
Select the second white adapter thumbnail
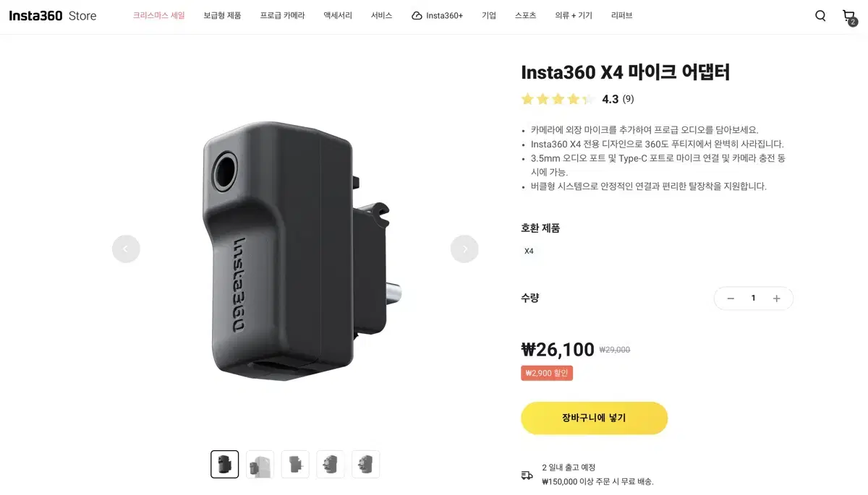point(260,464)
